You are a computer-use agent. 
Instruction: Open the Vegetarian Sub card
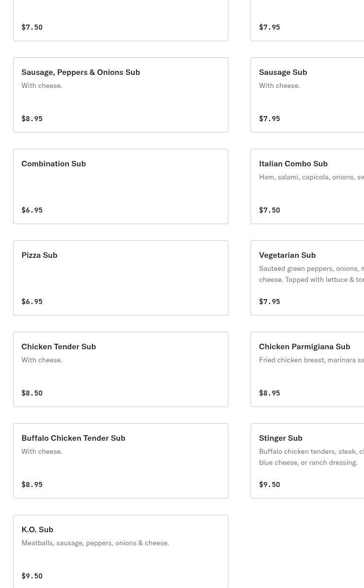307,278
